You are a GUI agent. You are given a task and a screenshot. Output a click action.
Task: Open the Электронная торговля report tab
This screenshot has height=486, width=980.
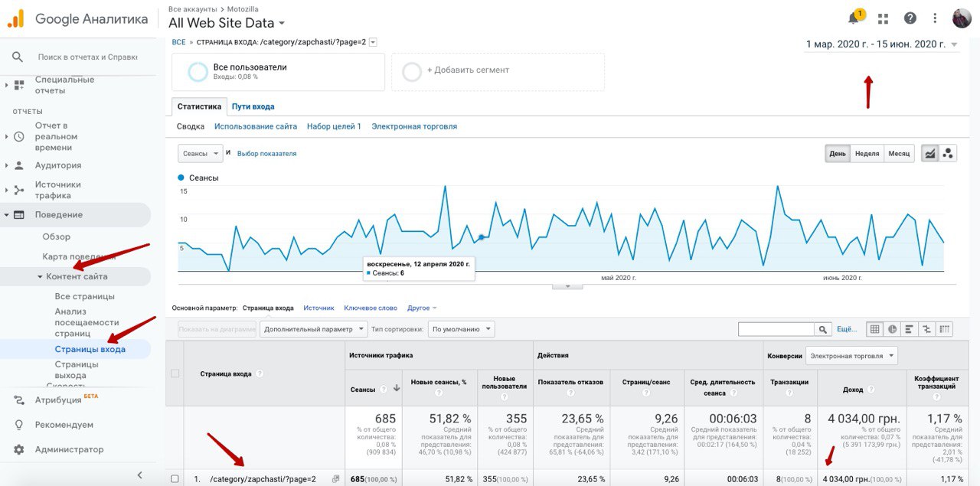coord(414,126)
